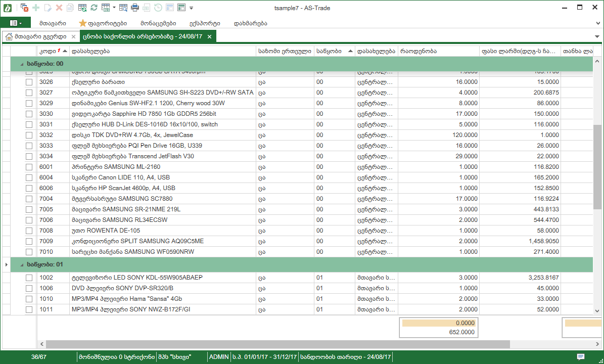Tick checkbox for row 3026 ქსელური ბარათი
This screenshot has height=364, width=604.
(29, 82)
